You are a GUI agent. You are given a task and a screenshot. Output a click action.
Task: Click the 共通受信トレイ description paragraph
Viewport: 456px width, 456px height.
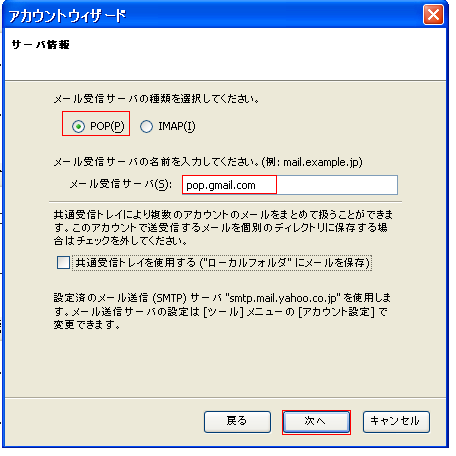(223, 227)
